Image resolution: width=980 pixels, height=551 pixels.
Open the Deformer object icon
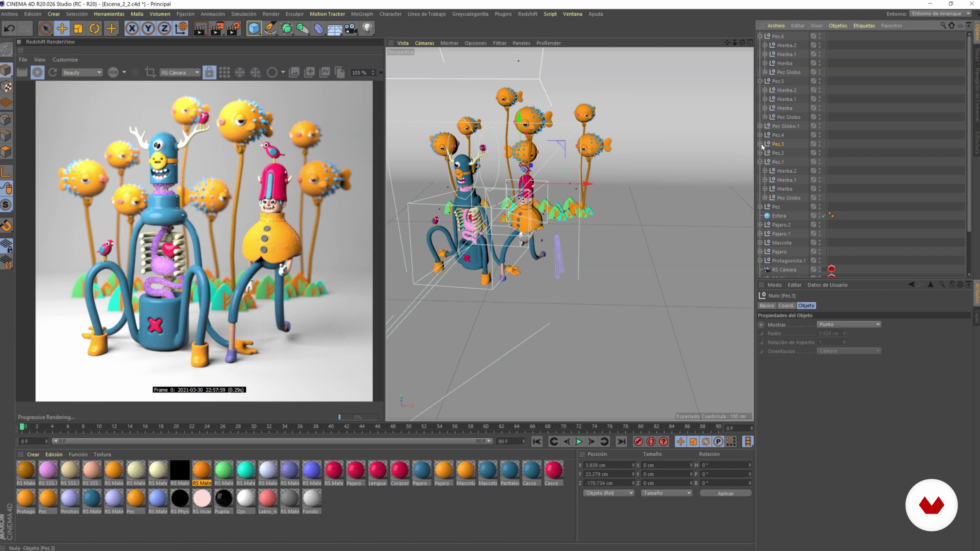(319, 29)
